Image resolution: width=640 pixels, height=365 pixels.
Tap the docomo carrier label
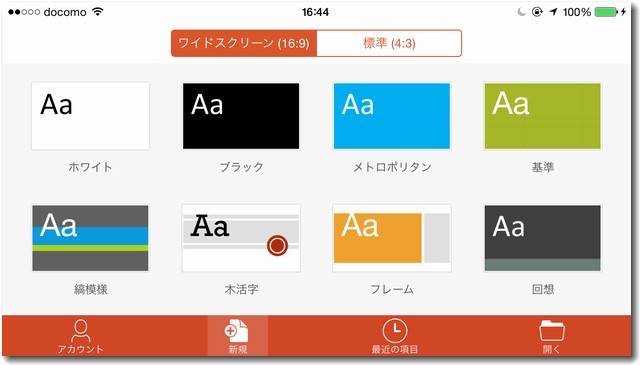pyautogui.click(x=65, y=12)
